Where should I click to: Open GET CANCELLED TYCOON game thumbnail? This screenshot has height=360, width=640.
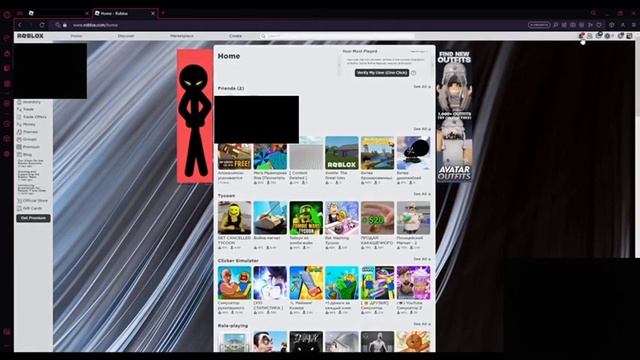pyautogui.click(x=234, y=218)
